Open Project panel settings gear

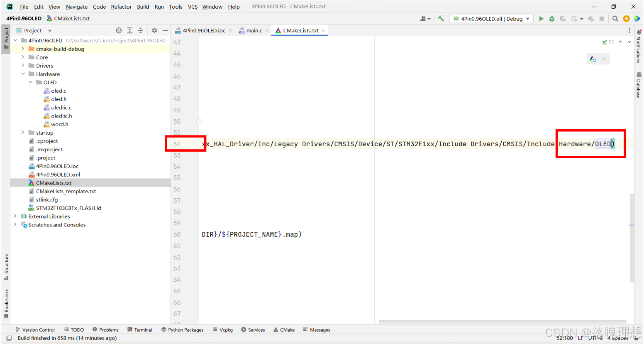154,30
